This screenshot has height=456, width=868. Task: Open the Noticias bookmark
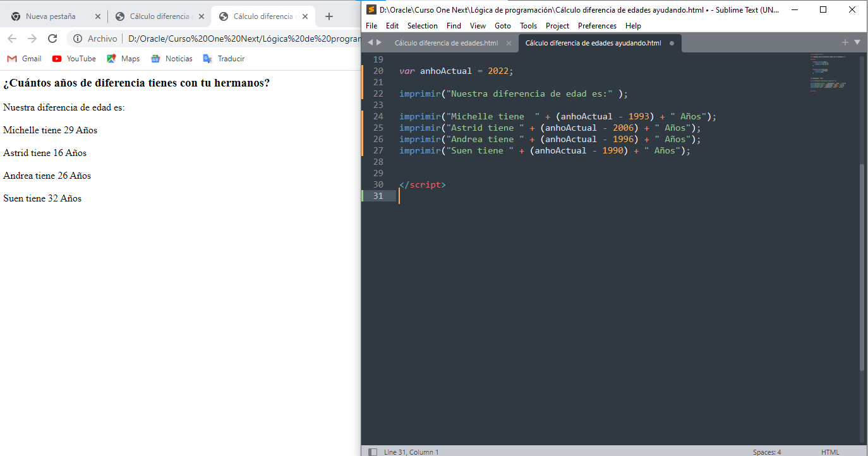pyautogui.click(x=172, y=59)
